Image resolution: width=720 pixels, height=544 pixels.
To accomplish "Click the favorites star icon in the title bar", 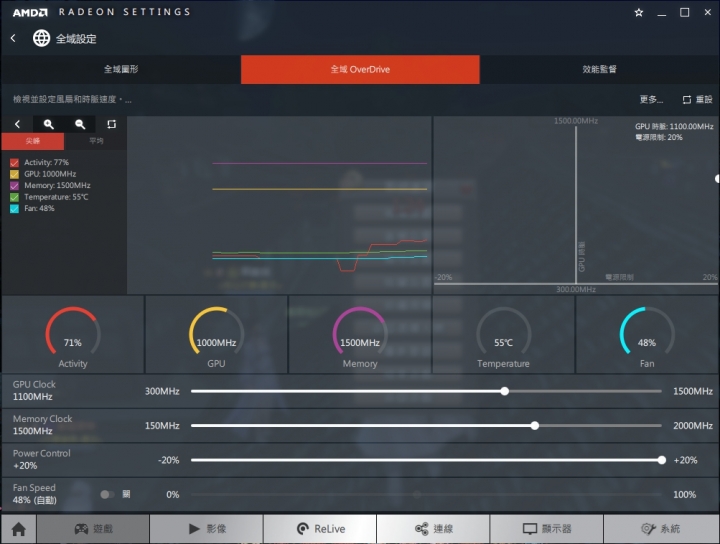I will pos(638,12).
